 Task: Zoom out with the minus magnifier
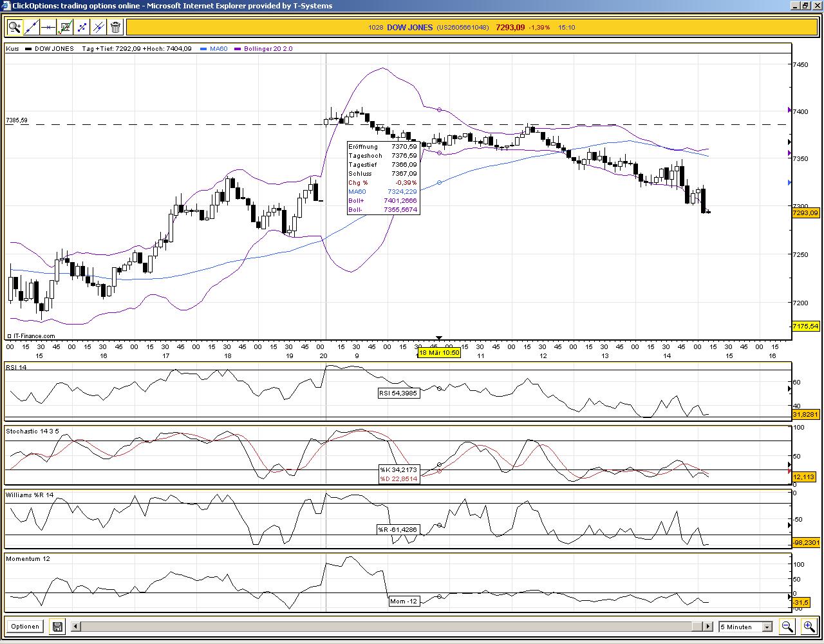787,626
